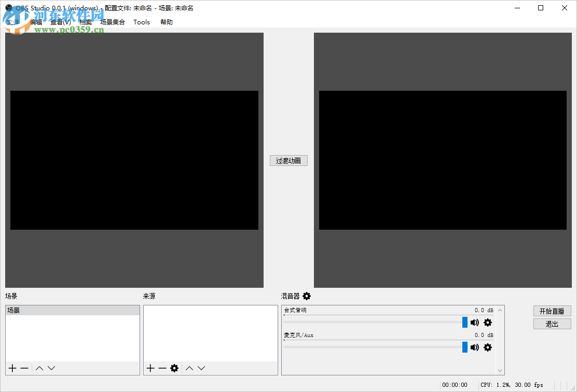Mute the 台式音响 speaker icon
The image size is (577, 392).
pyautogui.click(x=475, y=323)
